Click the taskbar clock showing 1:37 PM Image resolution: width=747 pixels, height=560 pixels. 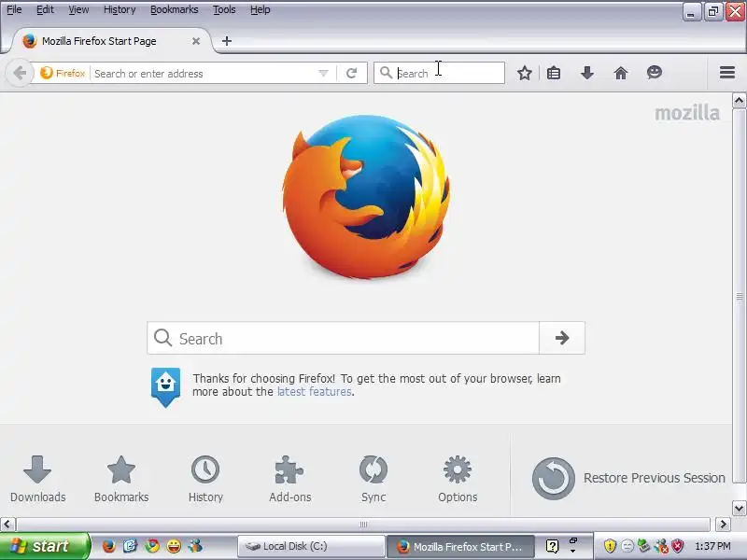[712, 546]
